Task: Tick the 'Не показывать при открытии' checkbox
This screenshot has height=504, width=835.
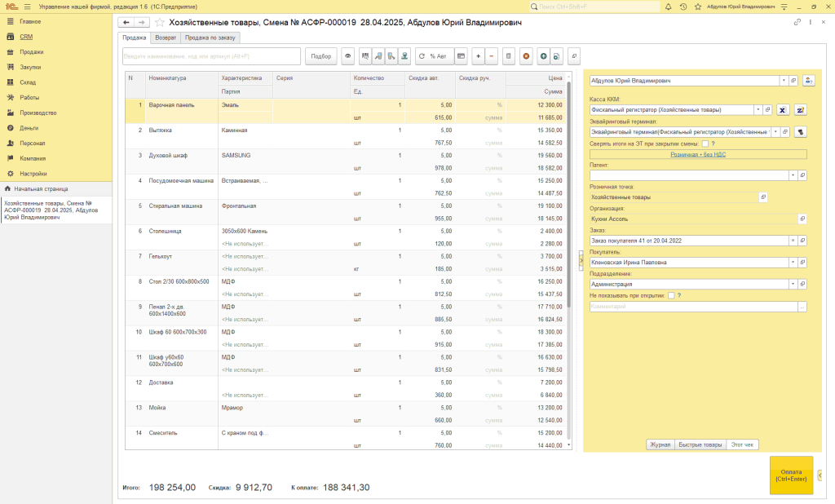Action: tap(670, 295)
